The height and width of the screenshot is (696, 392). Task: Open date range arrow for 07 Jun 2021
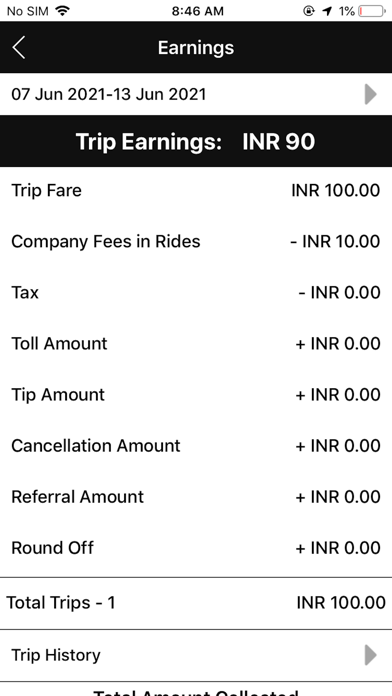click(x=371, y=94)
